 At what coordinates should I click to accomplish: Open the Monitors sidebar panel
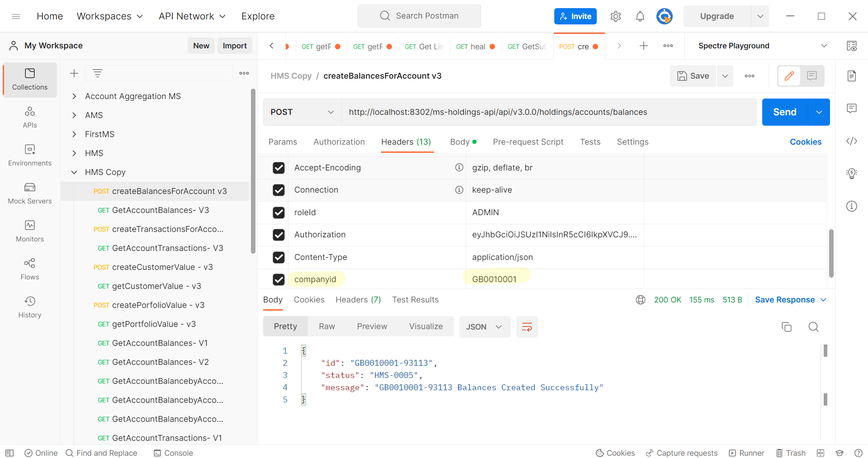click(x=30, y=231)
